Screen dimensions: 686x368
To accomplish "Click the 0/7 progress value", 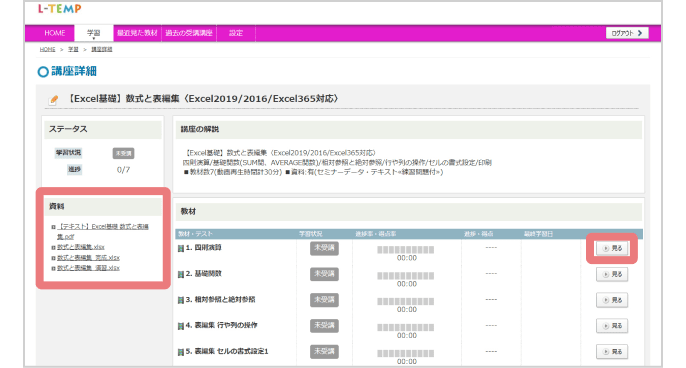I will 123,170.
